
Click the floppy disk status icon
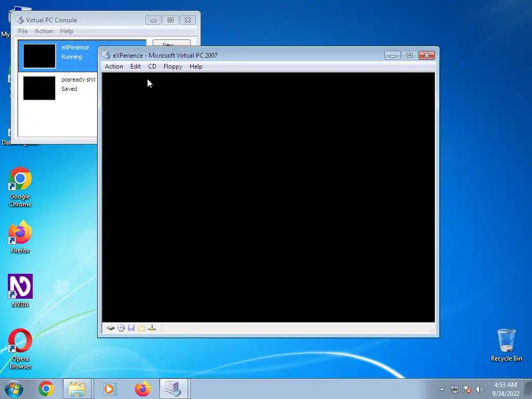[x=131, y=328]
